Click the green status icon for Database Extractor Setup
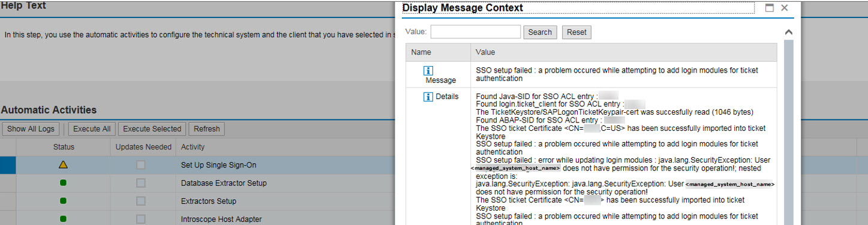868x225 pixels. (x=64, y=183)
